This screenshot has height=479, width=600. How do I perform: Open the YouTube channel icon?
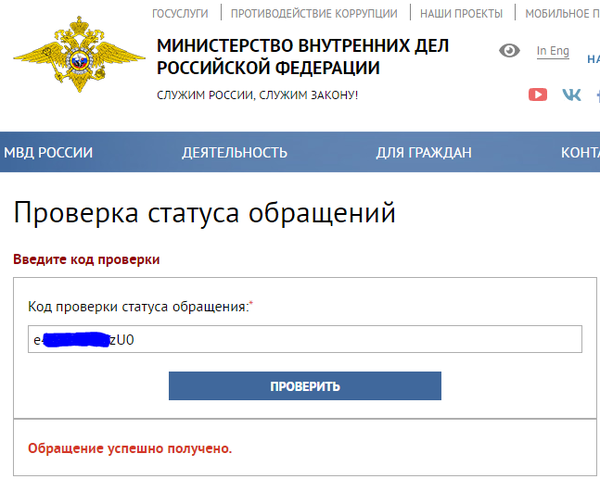[538, 95]
